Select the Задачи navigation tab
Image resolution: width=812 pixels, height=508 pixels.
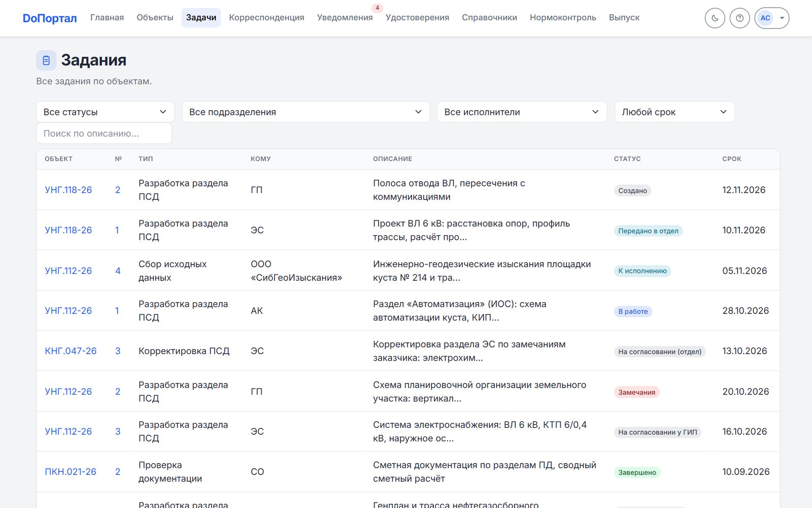click(201, 18)
